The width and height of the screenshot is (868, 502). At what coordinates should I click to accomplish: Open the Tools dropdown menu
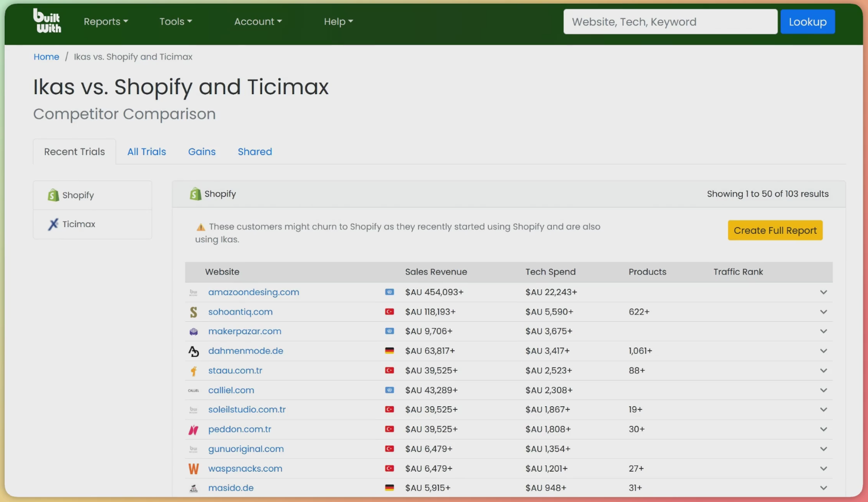[x=176, y=22]
